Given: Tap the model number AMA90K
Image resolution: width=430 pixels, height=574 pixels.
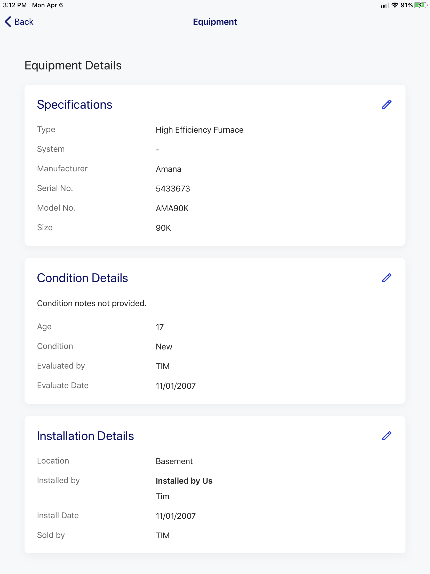Looking at the screenshot, I should [x=172, y=208].
